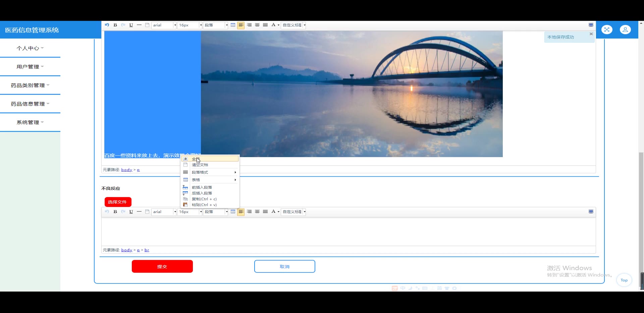Toggle fullscreen icon of 不良反应 editor
Image resolution: width=644 pixels, height=313 pixels.
591,212
